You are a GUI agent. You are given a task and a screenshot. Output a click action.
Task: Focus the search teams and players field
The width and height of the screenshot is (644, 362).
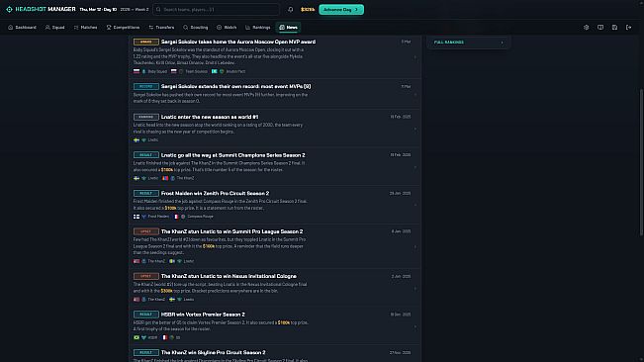pos(216,10)
